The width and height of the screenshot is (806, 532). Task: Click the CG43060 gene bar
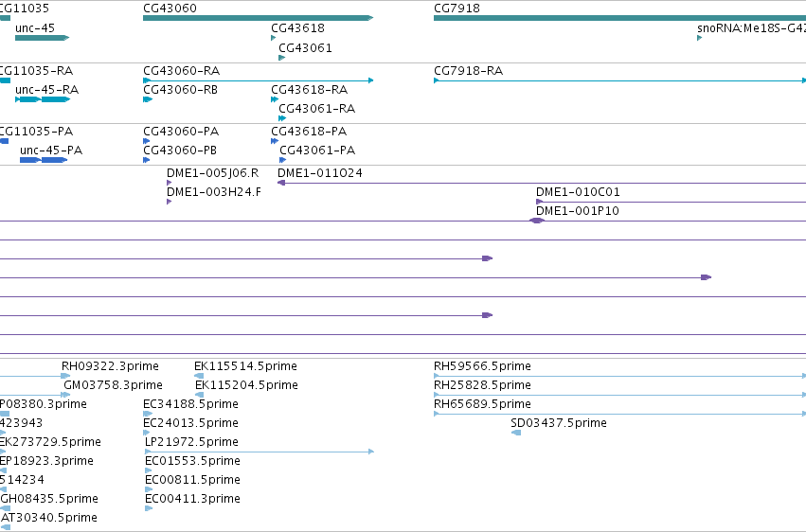click(258, 18)
